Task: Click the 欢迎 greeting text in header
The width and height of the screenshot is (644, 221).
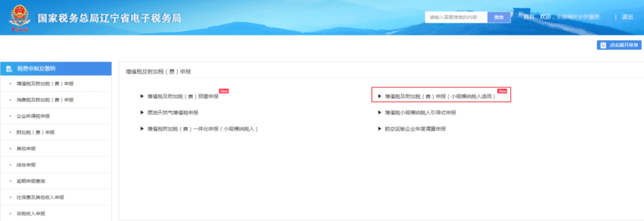Action: (546, 17)
